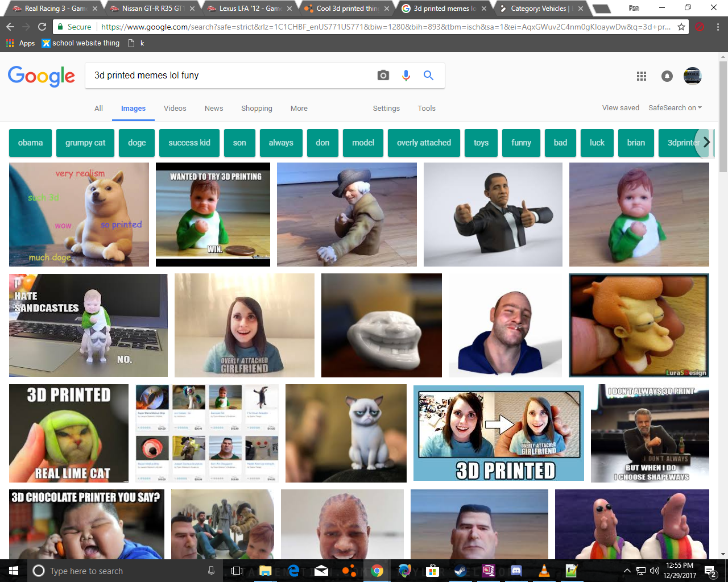The height and width of the screenshot is (582, 728).
Task: Bookmark this page with star icon
Action: 681,27
